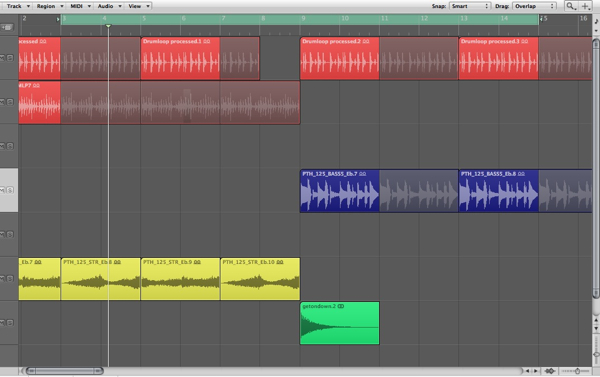Click bar number 2 in the ruler

tap(24, 18)
